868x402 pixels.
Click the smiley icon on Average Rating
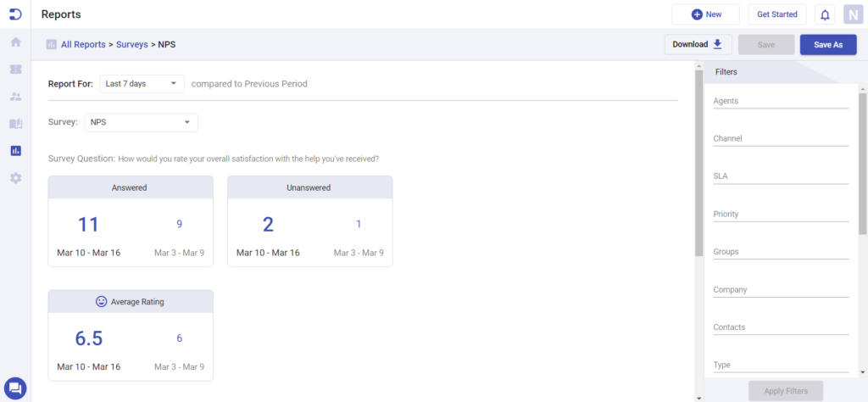pos(102,302)
